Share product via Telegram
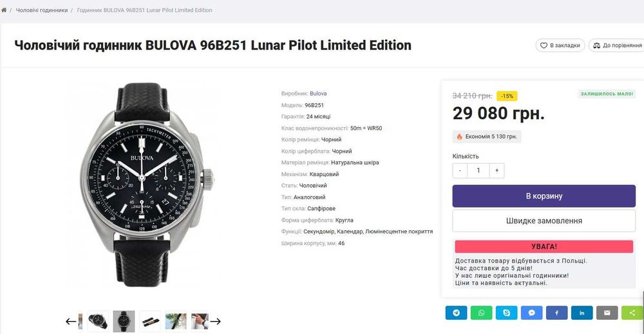Screen dimensions: 644x334 tap(457, 313)
